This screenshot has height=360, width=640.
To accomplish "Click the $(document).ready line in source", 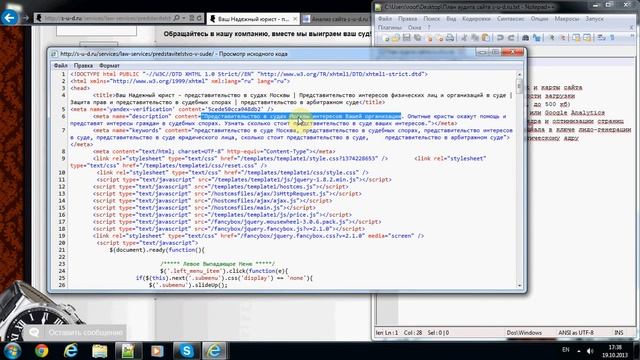I will [157, 250].
